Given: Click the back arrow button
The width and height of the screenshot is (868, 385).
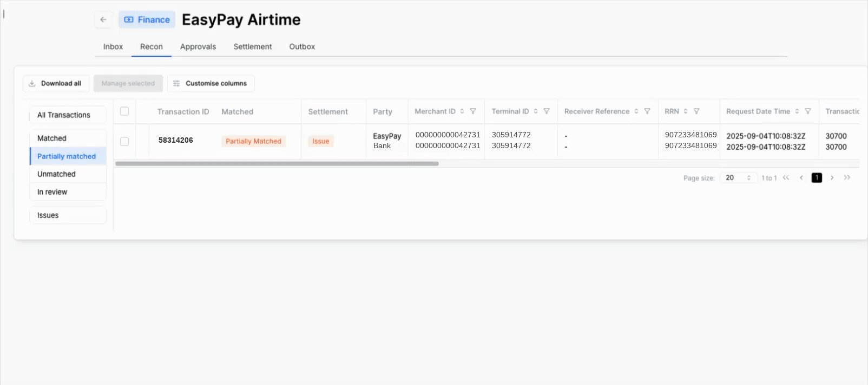Looking at the screenshot, I should [x=103, y=19].
